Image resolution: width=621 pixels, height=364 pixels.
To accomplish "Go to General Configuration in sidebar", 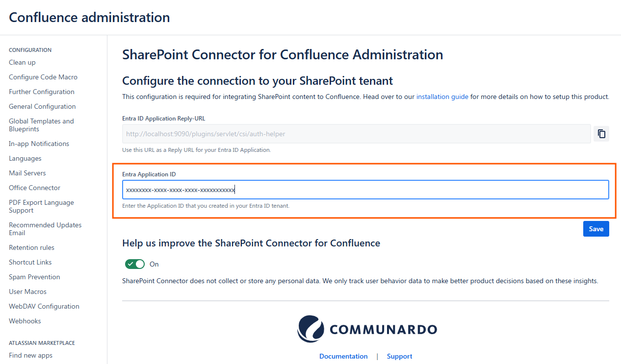I will (42, 106).
